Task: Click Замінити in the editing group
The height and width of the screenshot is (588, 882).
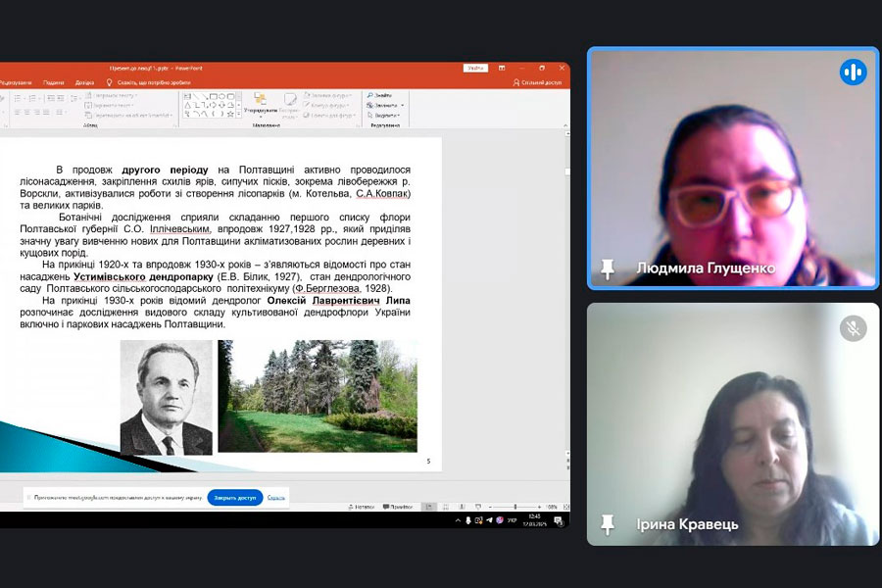Action: coord(385,105)
